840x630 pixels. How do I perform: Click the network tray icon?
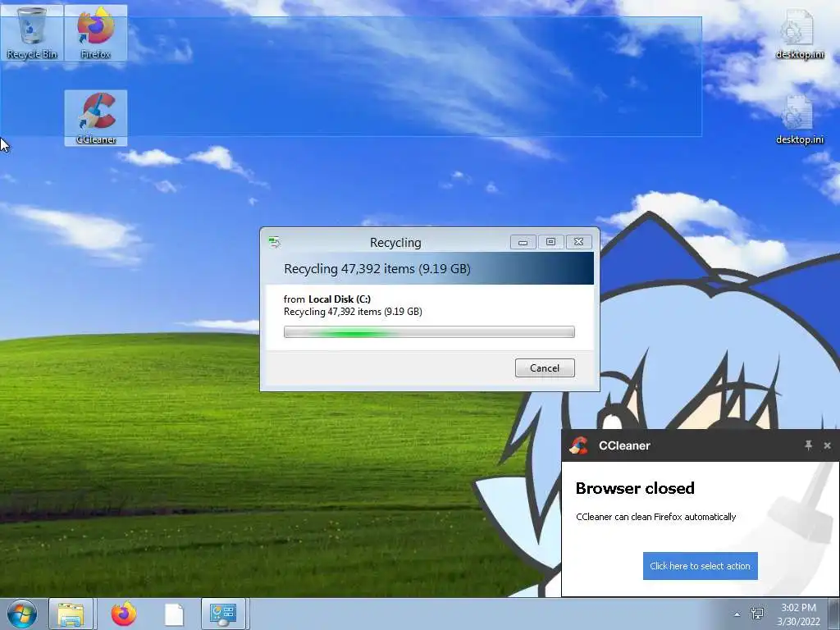point(757,614)
